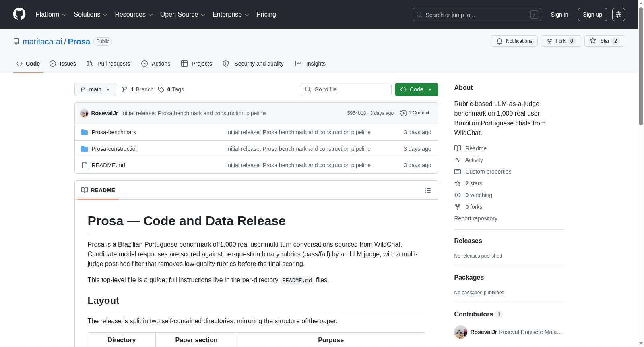Screen dimensions: 644x347
Task: Open the Packages section heading
Action: click(x=469, y=278)
